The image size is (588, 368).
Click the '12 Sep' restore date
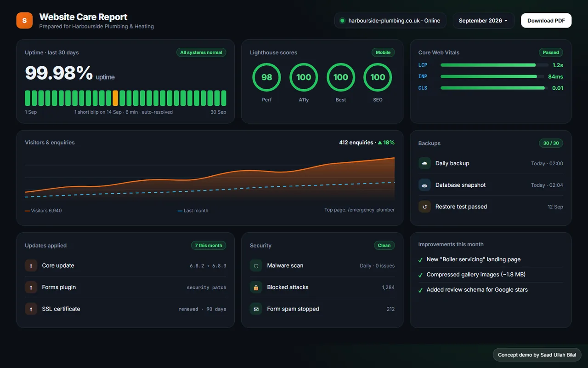click(x=555, y=207)
